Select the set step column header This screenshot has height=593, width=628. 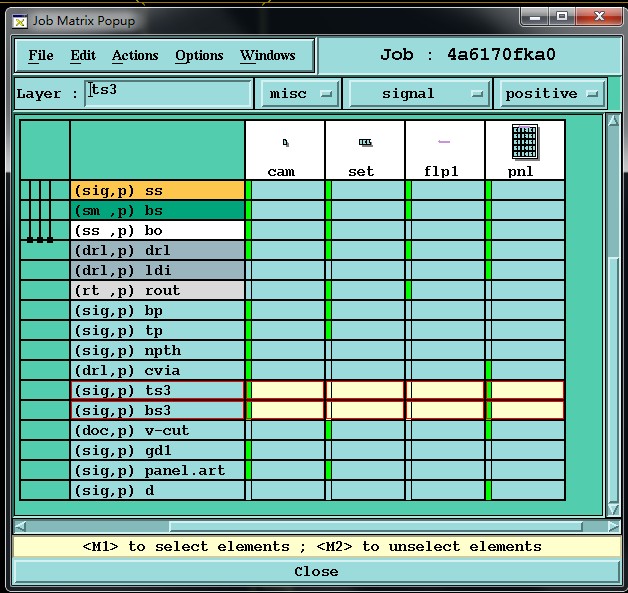coord(365,150)
